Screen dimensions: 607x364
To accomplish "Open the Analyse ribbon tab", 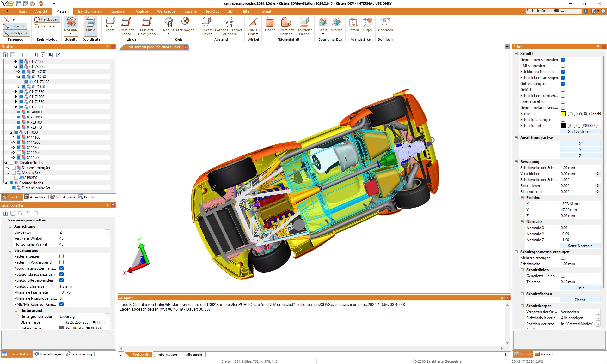I will pos(142,11).
